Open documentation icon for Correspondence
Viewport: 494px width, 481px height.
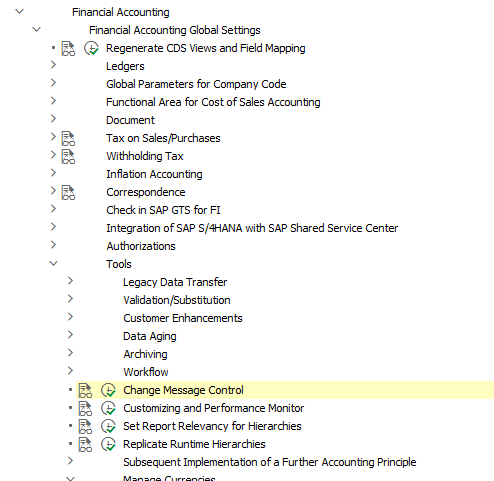pos(68,192)
